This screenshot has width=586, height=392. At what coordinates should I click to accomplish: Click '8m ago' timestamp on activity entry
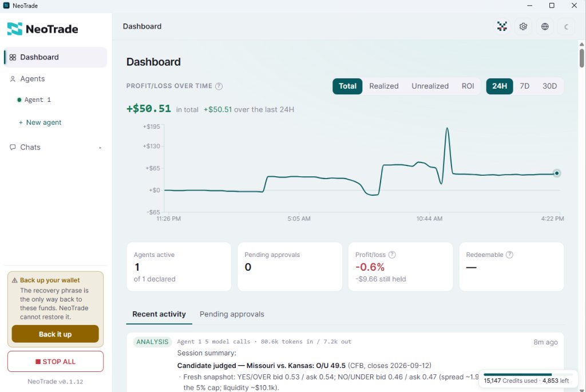pyautogui.click(x=545, y=342)
